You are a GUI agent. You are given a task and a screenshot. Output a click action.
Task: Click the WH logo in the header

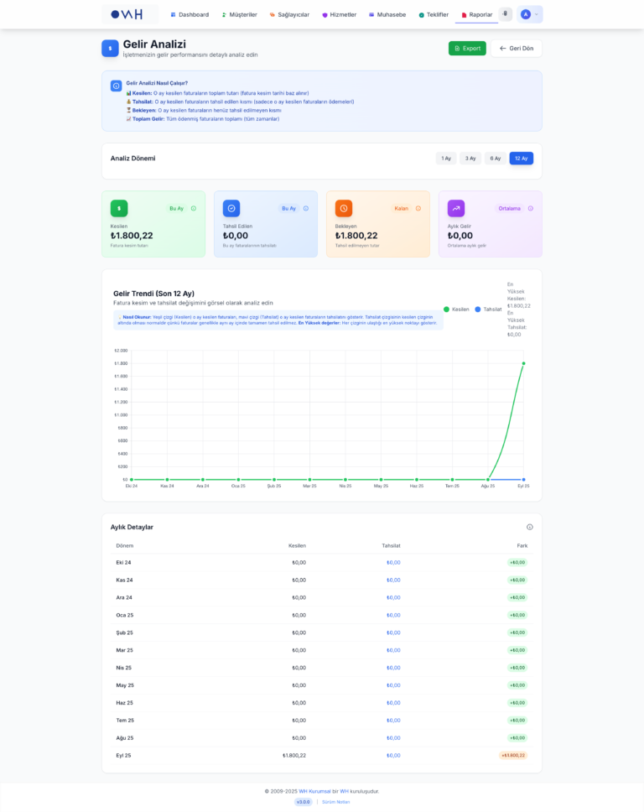pos(127,14)
